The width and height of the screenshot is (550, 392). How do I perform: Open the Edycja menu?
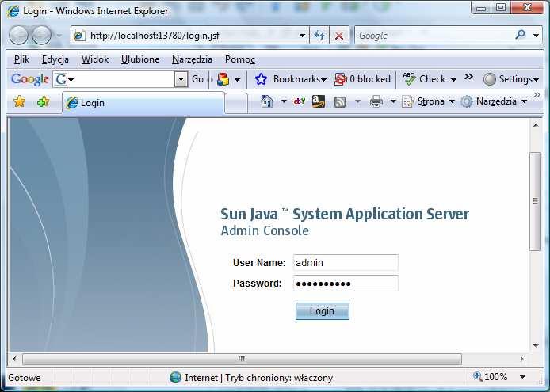pos(55,59)
